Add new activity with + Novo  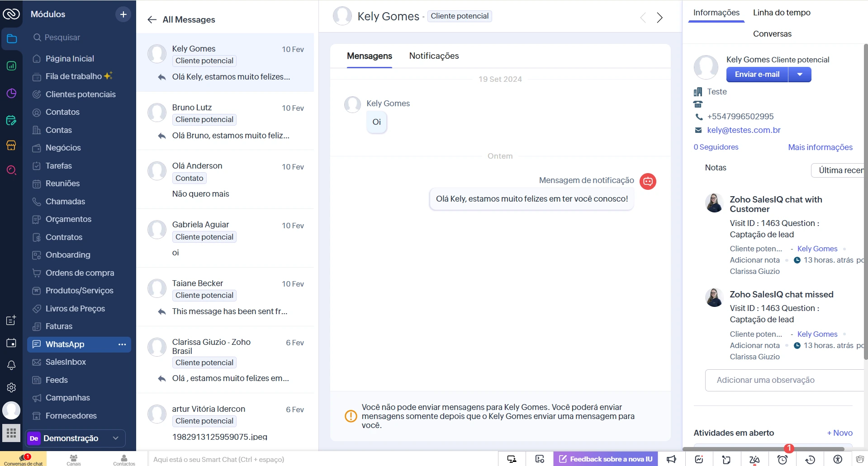(840, 433)
